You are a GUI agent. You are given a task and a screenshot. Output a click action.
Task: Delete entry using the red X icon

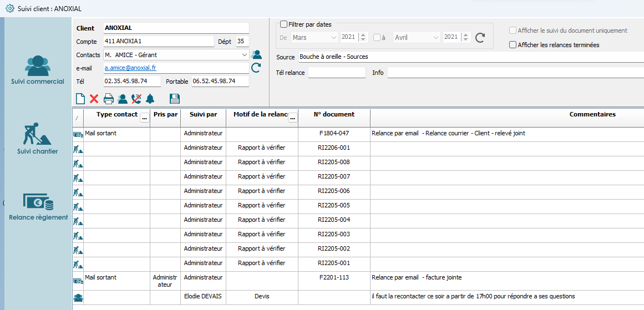[94, 99]
